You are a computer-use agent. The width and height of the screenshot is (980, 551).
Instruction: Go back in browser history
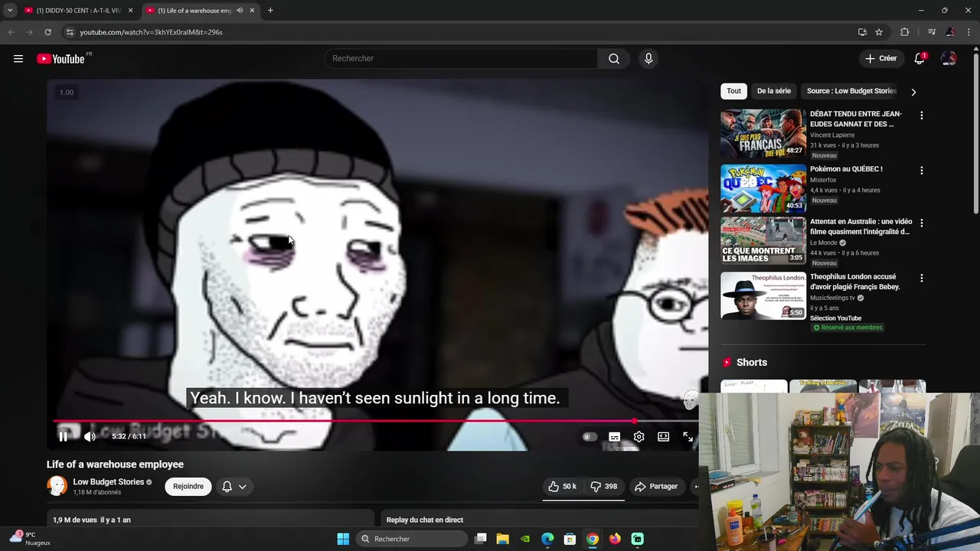pyautogui.click(x=11, y=32)
